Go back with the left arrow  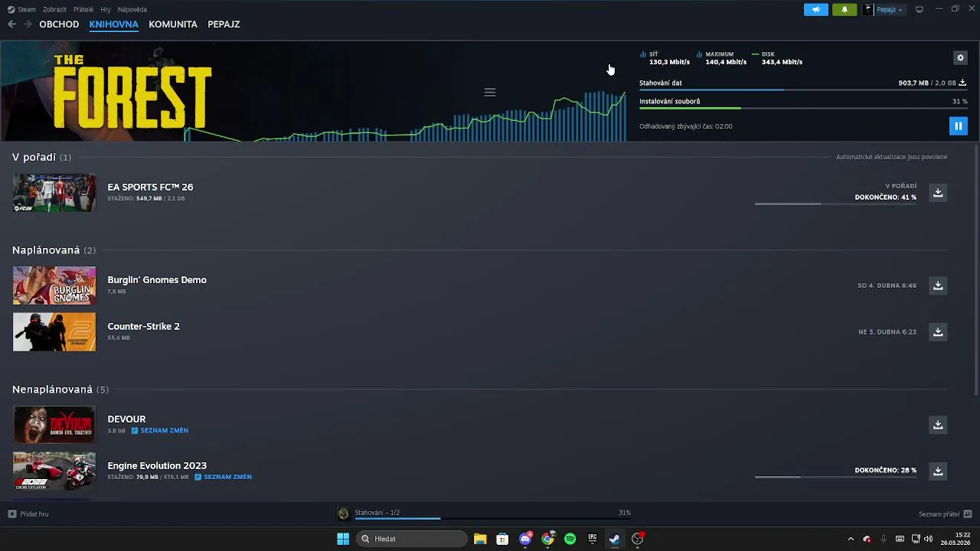11,24
